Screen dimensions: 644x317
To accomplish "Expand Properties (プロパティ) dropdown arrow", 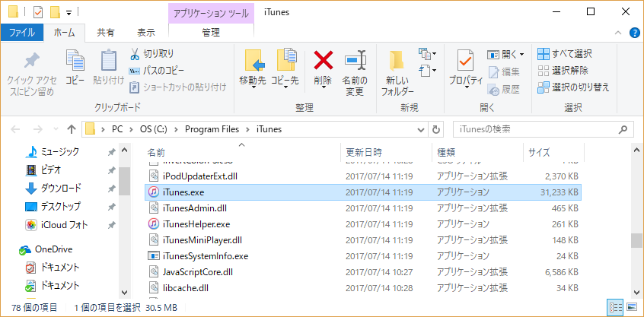I will pyautogui.click(x=467, y=87).
